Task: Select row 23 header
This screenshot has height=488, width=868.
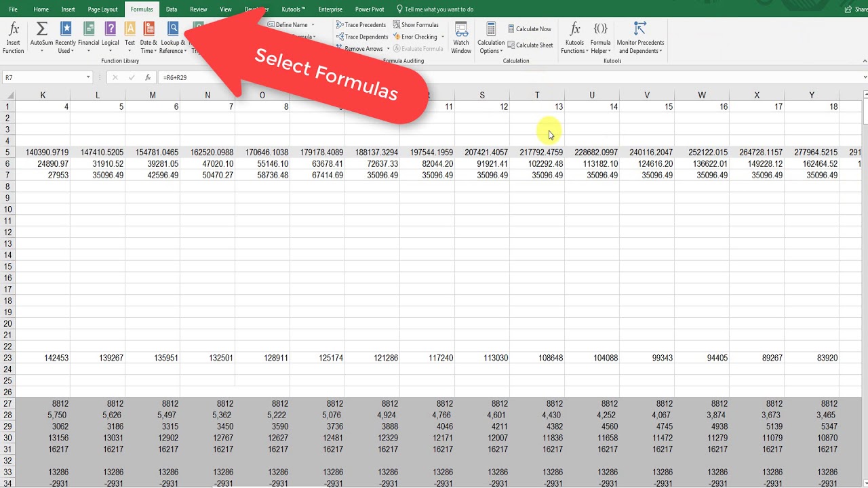Action: 7,358
